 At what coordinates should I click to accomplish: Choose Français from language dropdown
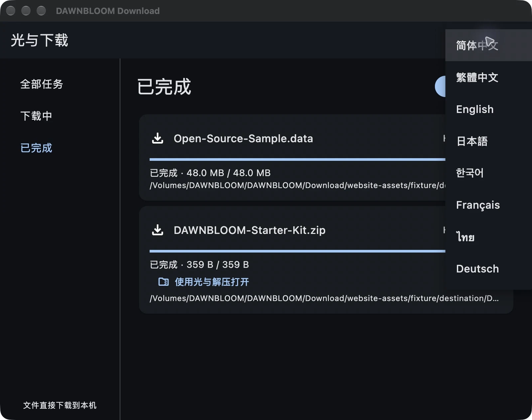point(488,205)
